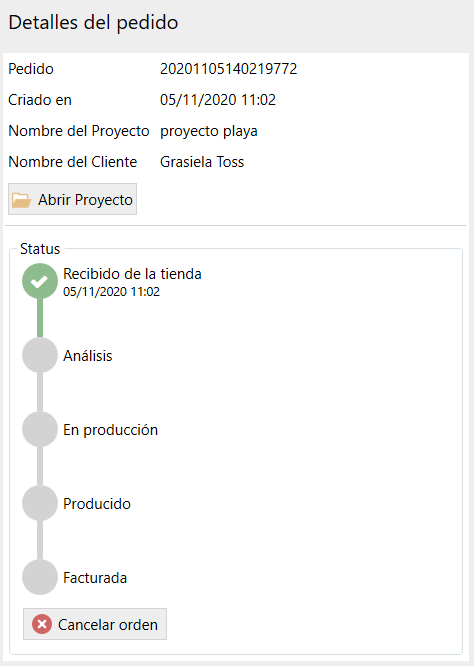Image resolution: width=476 pixels, height=667 pixels.
Task: Click the creation date 05/11/2020 11:02 value
Action: point(218,100)
